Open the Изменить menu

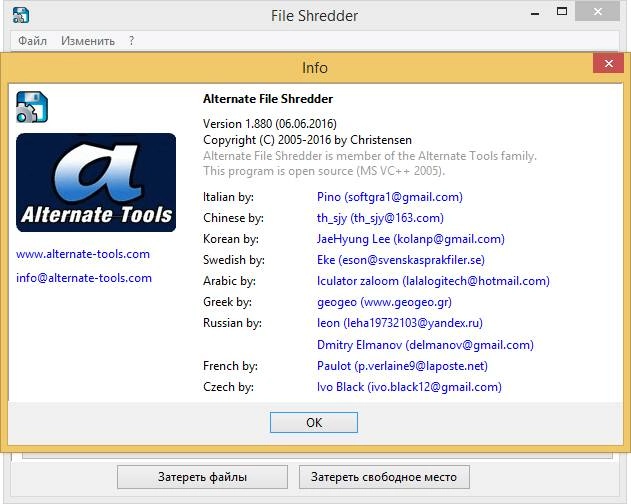coord(88,41)
